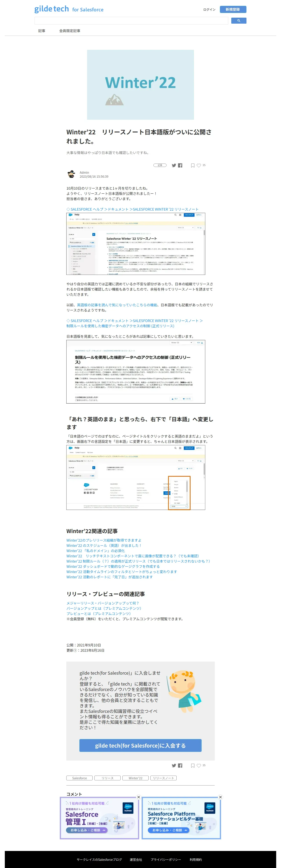This screenshot has height=868, width=281.
Task: Open the 制限ルール screenshot image
Action: pos(136,372)
